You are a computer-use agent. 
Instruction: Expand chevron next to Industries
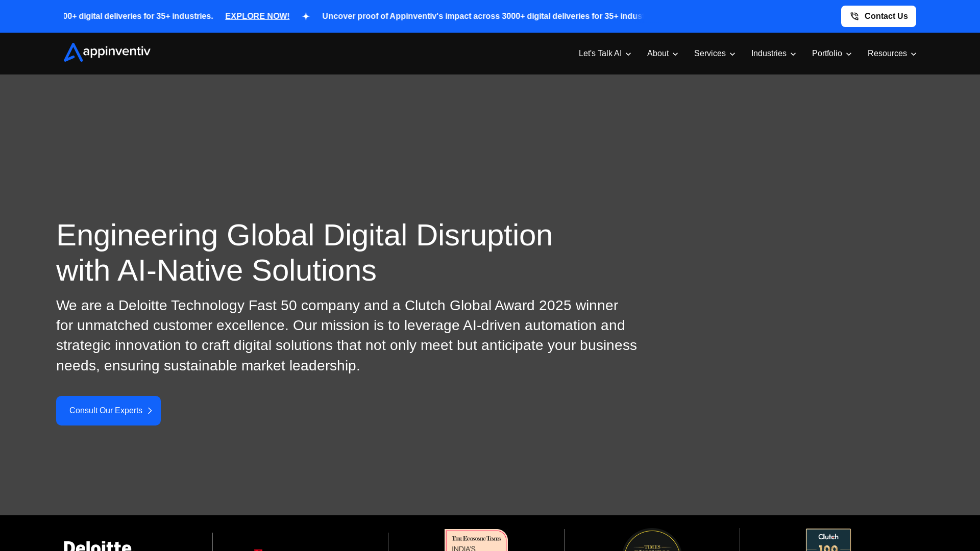tap(793, 54)
